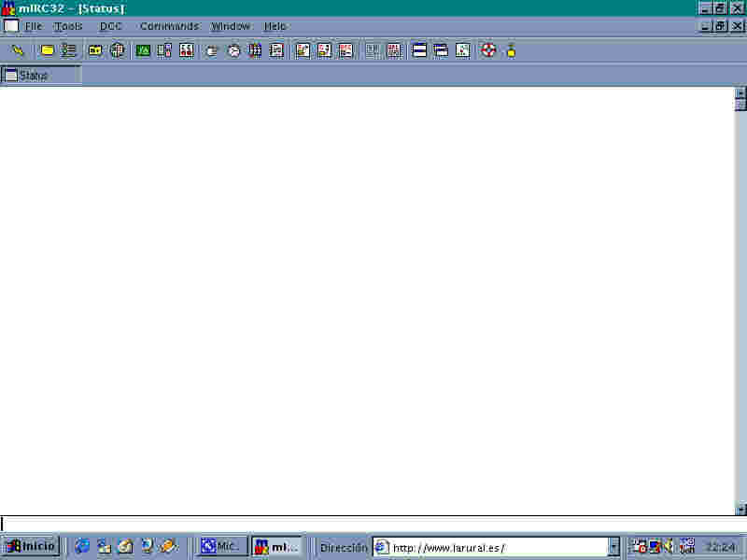Launch Internet Explorer from quick launch

coord(82,546)
